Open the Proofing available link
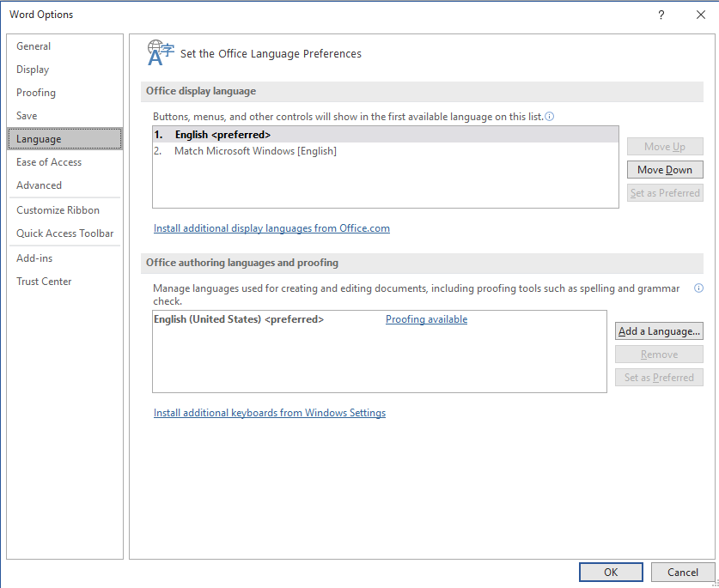The height and width of the screenshot is (588, 719). (x=426, y=319)
